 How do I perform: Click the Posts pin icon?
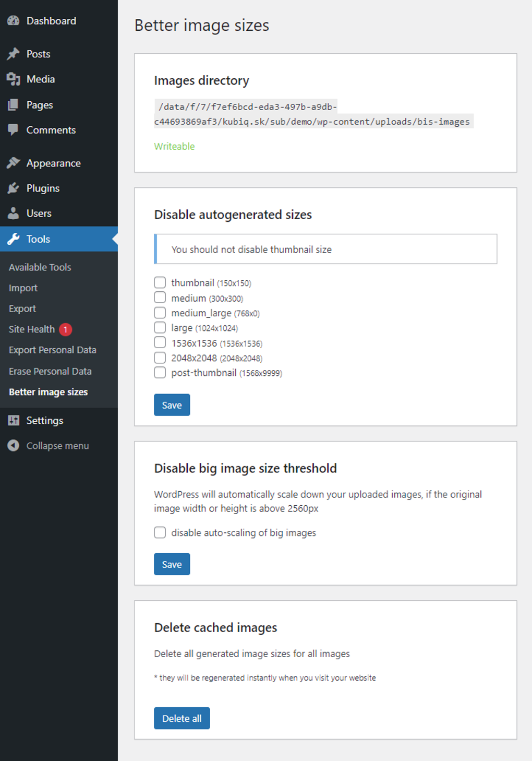[13, 53]
